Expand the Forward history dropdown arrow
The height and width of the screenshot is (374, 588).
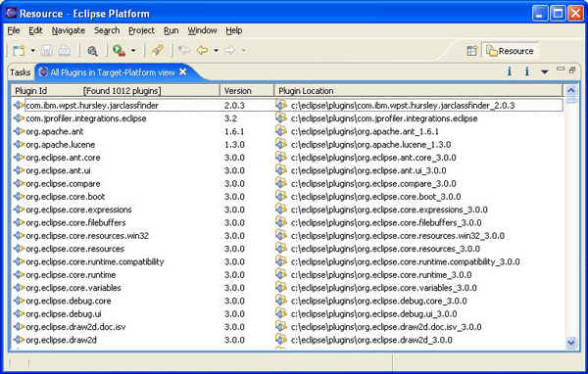pyautogui.click(x=243, y=50)
